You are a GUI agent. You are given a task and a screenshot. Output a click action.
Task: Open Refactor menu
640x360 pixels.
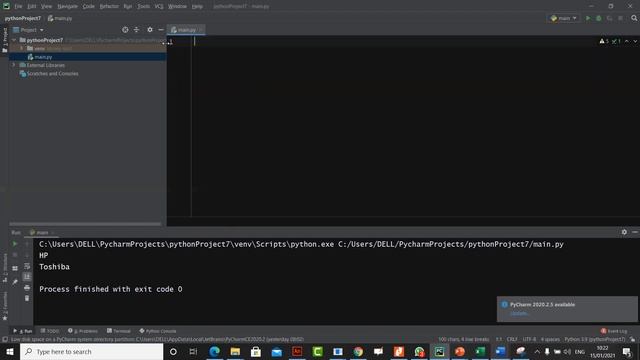coord(109,6)
